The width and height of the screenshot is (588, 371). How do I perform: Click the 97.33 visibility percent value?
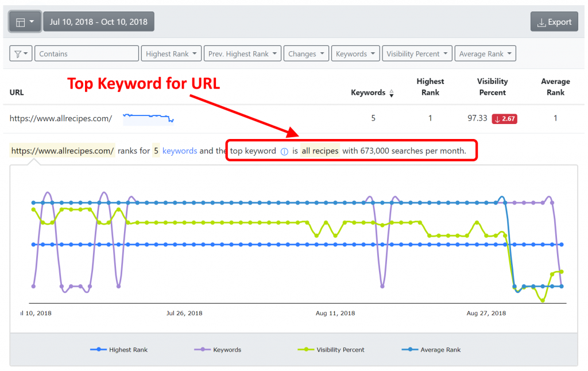click(477, 118)
